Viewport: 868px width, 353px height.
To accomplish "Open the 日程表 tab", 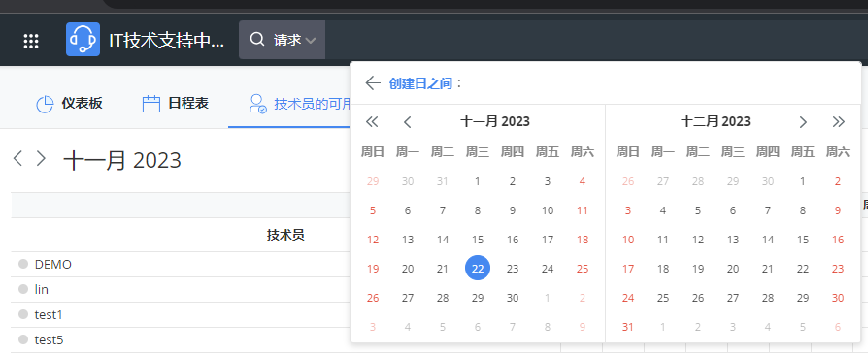I will pyautogui.click(x=176, y=104).
